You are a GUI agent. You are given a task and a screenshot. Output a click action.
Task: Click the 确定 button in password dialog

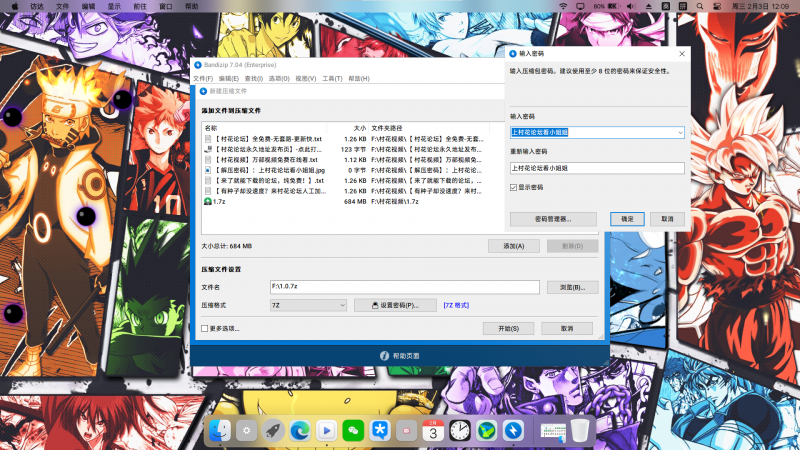point(627,218)
